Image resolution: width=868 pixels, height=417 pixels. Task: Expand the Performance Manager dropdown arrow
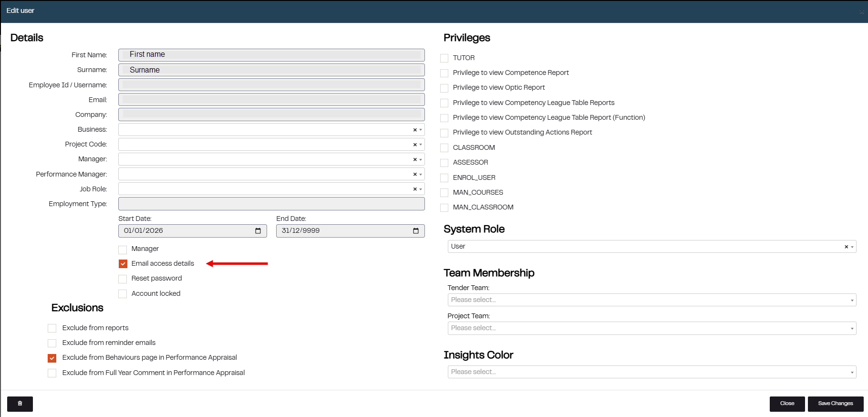pos(421,174)
